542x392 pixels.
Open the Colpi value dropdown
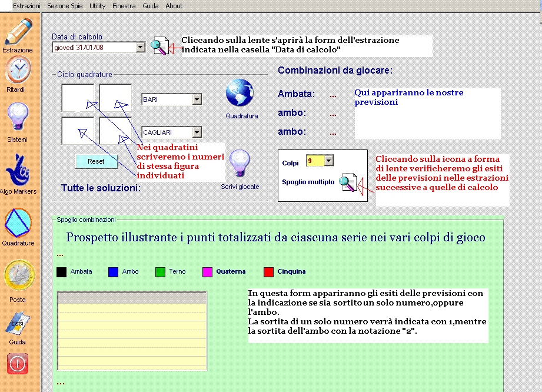329,161
